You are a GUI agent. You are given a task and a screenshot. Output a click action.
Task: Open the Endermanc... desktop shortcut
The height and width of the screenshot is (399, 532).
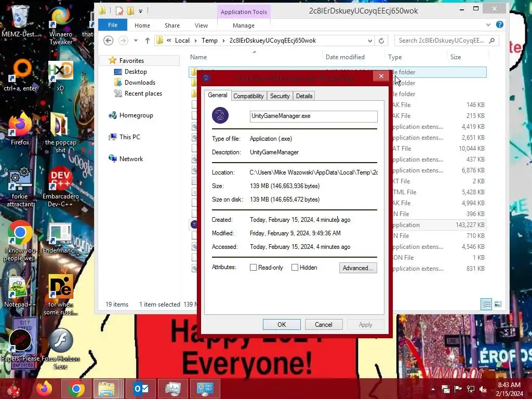tap(60, 238)
